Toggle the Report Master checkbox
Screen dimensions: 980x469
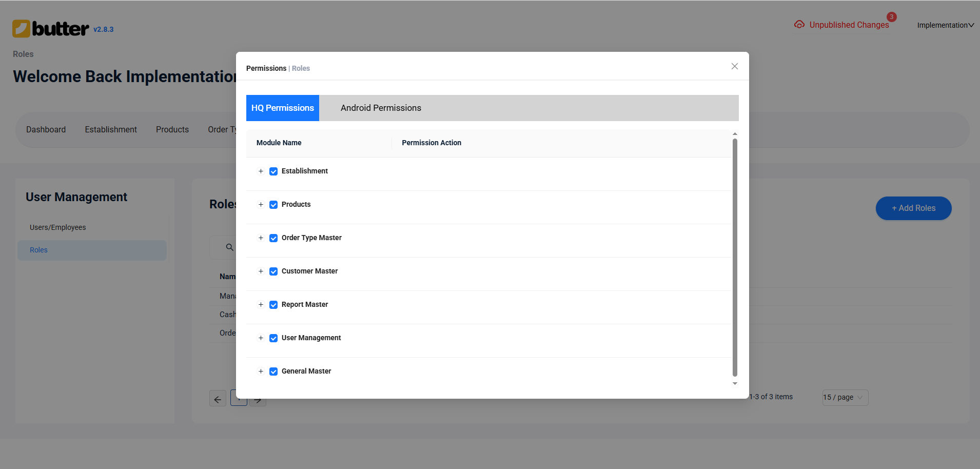pos(273,305)
